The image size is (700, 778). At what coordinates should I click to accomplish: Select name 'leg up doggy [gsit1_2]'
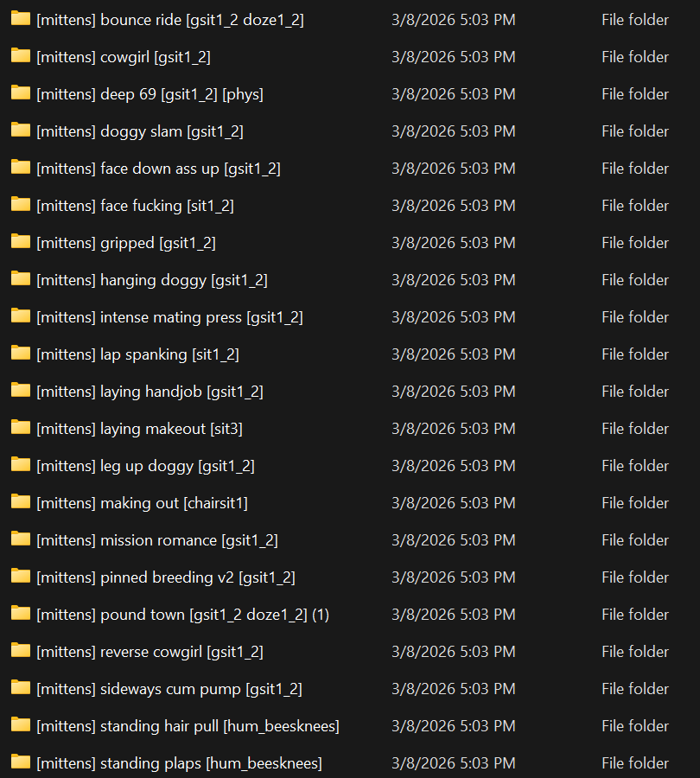pyautogui.click(x=178, y=466)
